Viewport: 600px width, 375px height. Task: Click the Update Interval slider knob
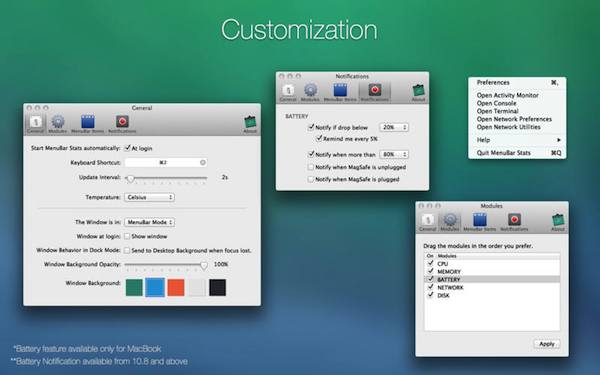pos(130,178)
